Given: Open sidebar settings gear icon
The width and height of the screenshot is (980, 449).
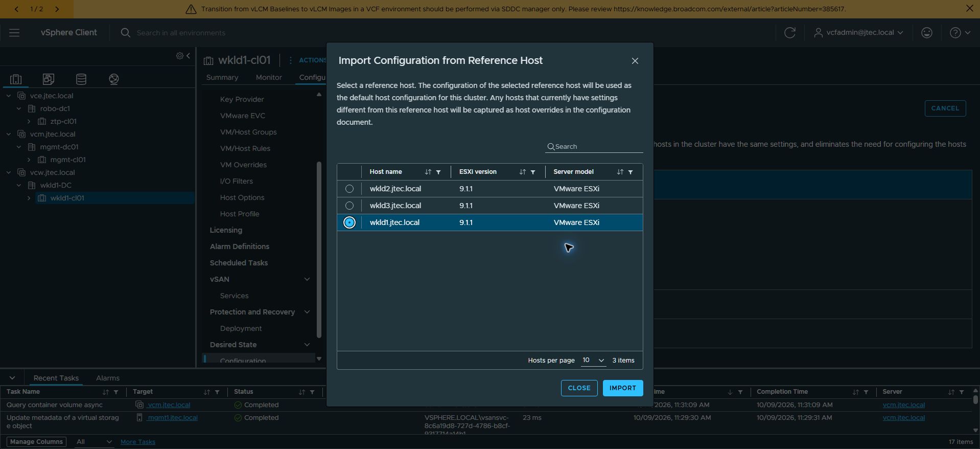Looking at the screenshot, I should pos(180,56).
